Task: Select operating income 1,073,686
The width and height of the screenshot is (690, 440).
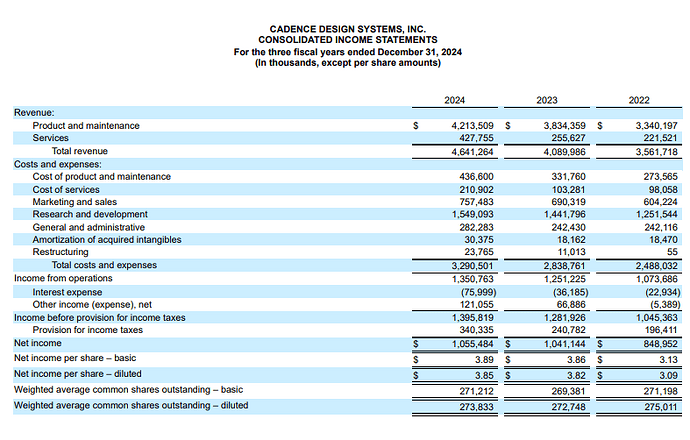Action: coord(657,279)
